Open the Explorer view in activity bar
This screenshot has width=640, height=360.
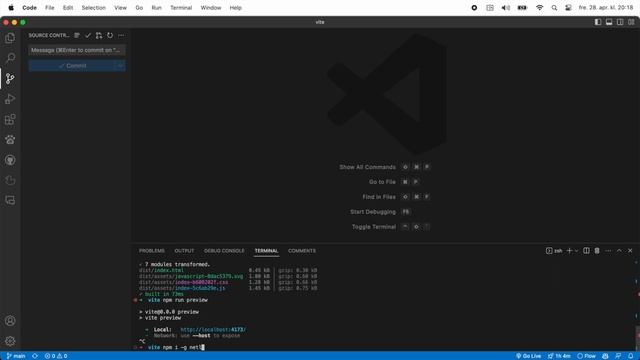(x=10, y=38)
